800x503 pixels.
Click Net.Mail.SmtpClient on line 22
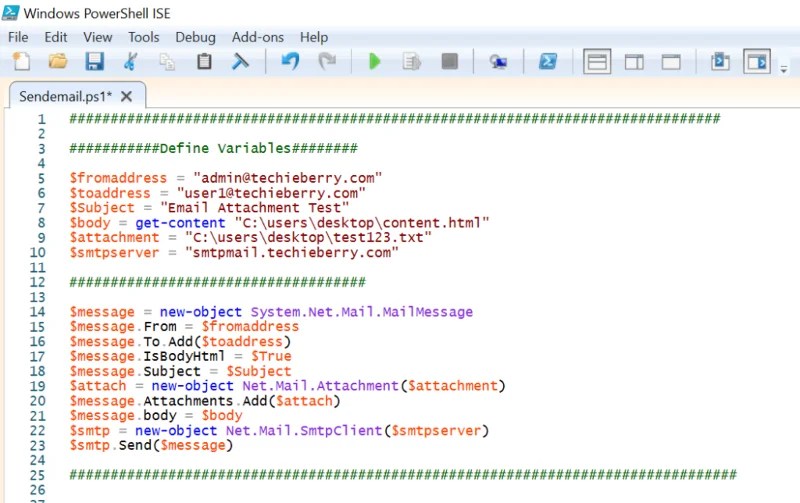(304, 431)
